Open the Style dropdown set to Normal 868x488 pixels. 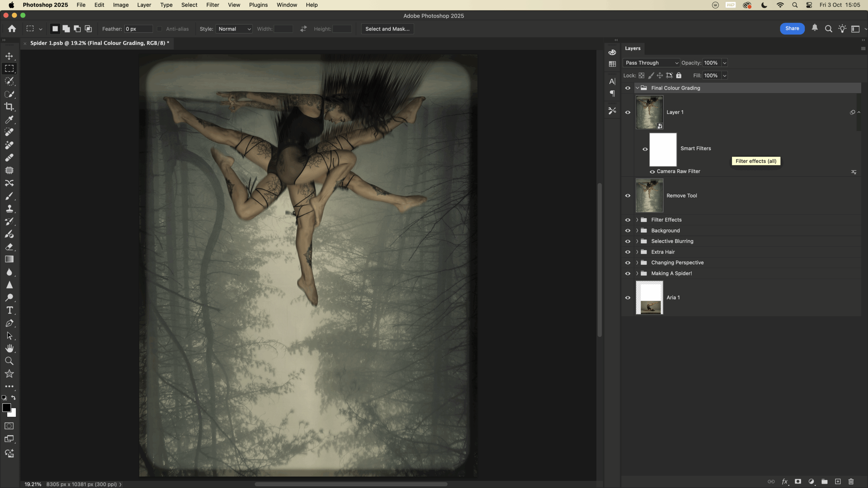[234, 29]
